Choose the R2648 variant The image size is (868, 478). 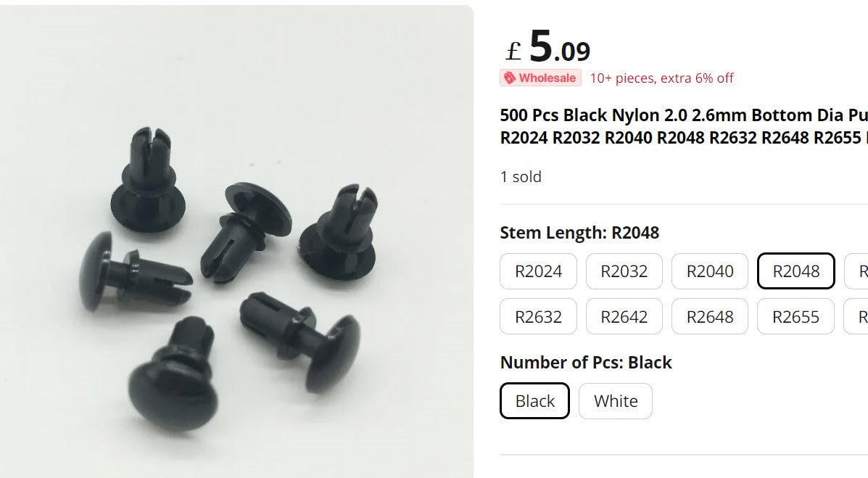point(710,317)
